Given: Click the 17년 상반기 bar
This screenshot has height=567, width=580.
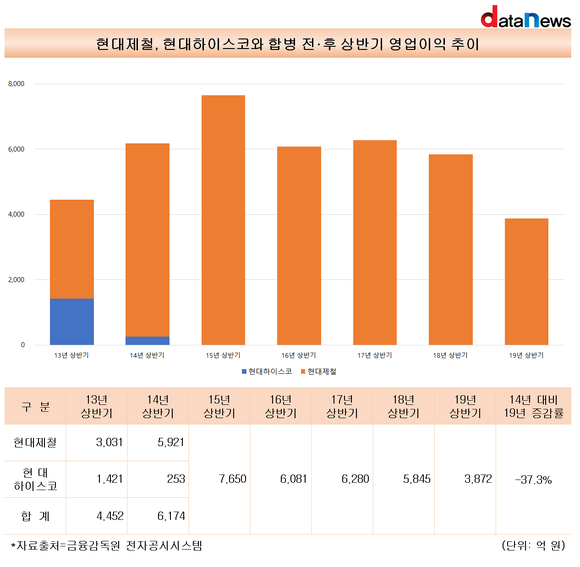Looking at the screenshot, I should pyautogui.click(x=375, y=243).
